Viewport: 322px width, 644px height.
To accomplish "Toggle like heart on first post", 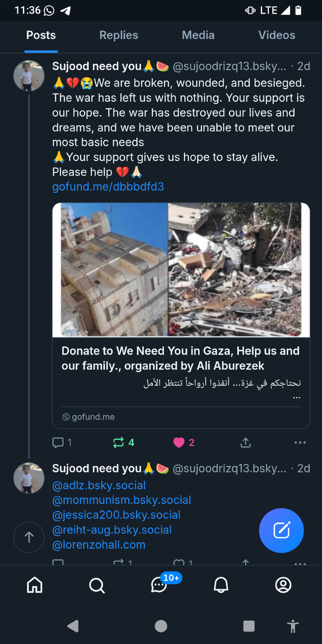I will point(179,442).
